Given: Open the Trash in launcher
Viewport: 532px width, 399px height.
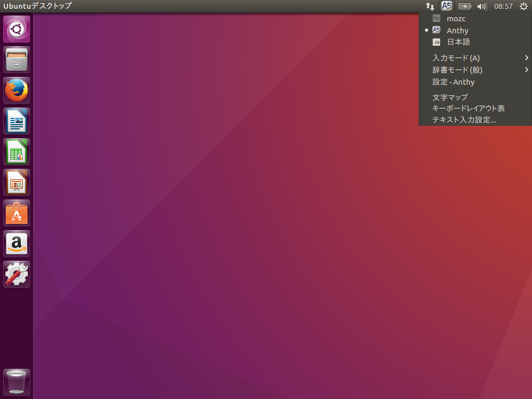Looking at the screenshot, I should [x=17, y=382].
